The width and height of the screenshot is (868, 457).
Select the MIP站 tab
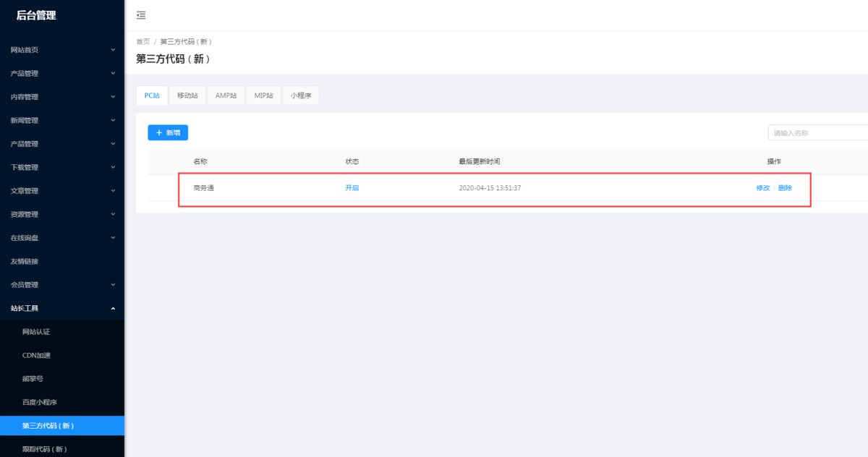tap(263, 95)
